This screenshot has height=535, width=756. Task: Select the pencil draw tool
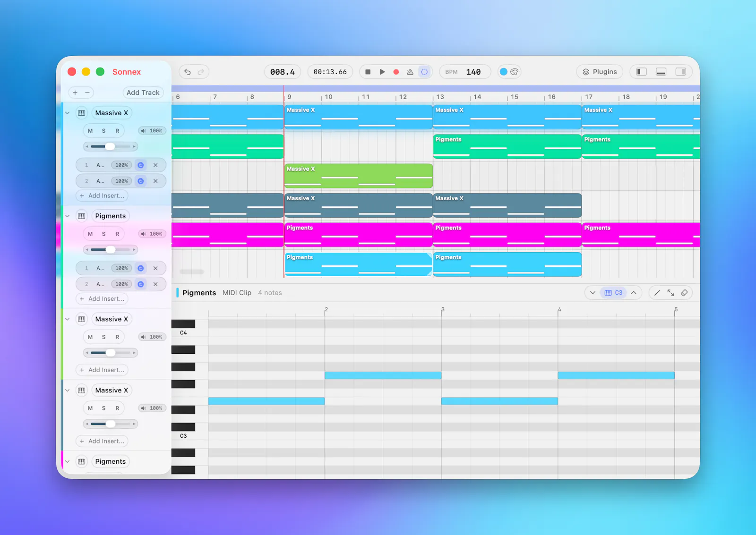657,293
